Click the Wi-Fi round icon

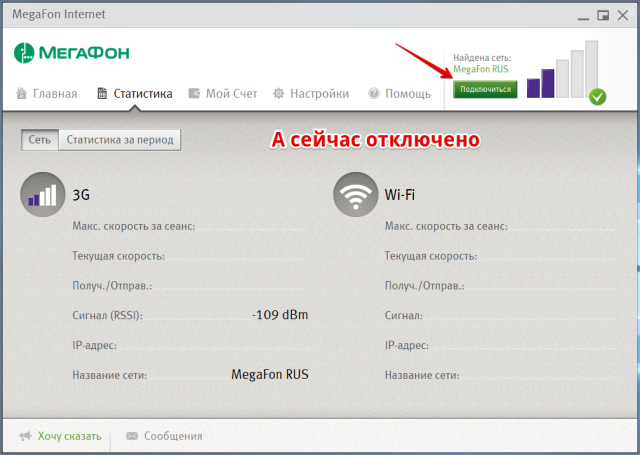coord(355,194)
